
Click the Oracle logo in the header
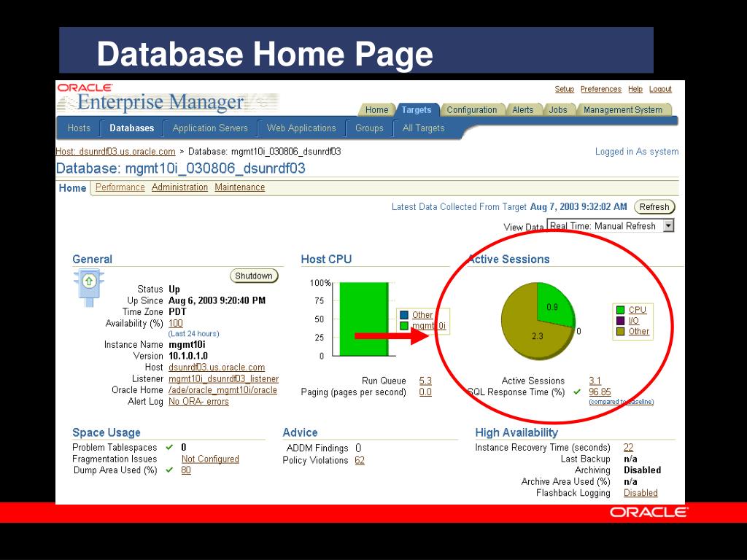[85, 87]
